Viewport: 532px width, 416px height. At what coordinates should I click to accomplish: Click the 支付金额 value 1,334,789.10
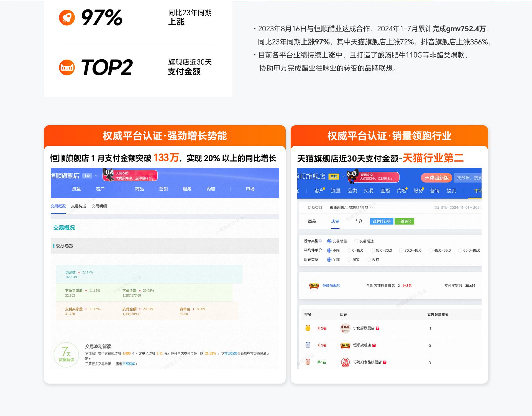pyautogui.click(x=132, y=314)
